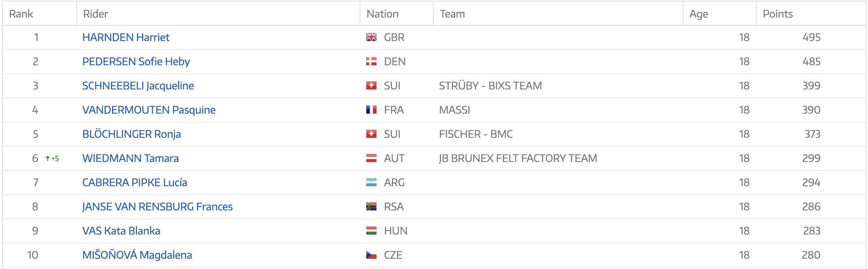Image resolution: width=868 pixels, height=269 pixels.
Task: Click the green +5 rank change arrow
Action: pos(52,159)
